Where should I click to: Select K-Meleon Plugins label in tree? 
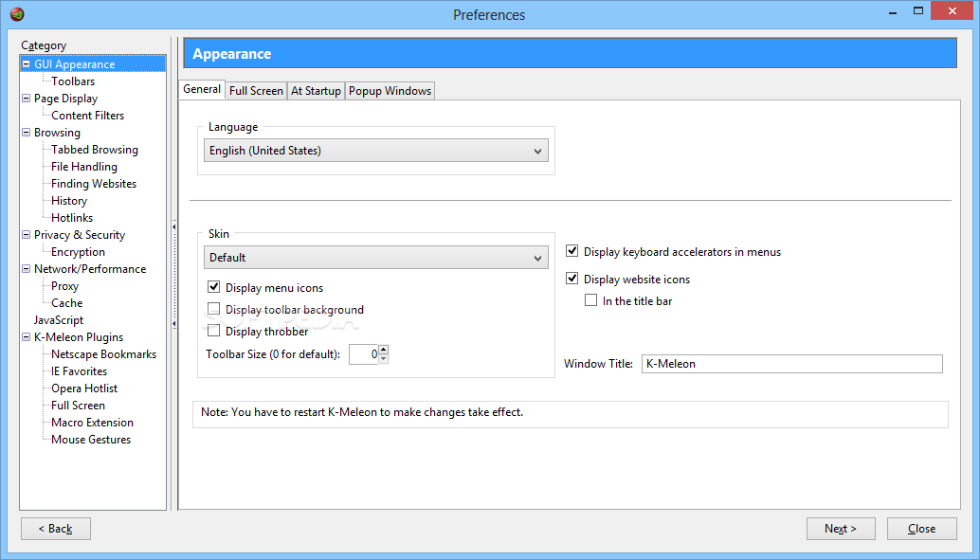[79, 337]
